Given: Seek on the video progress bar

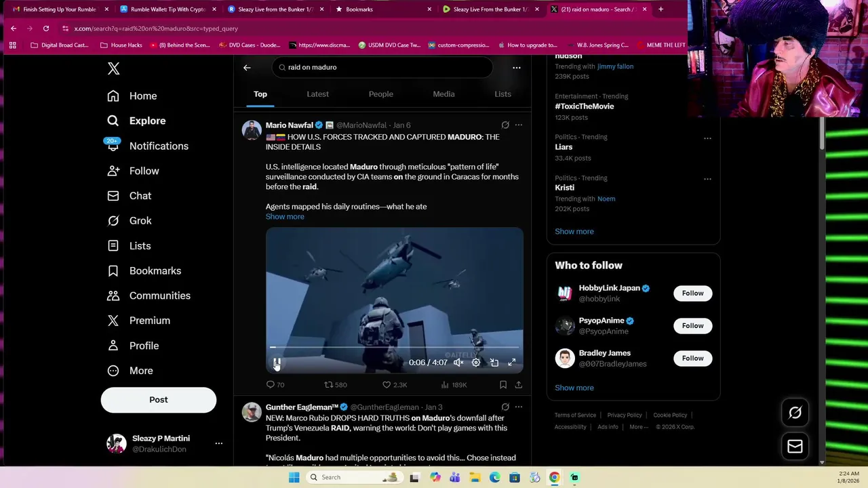Looking at the screenshot, I should pyautogui.click(x=395, y=347).
